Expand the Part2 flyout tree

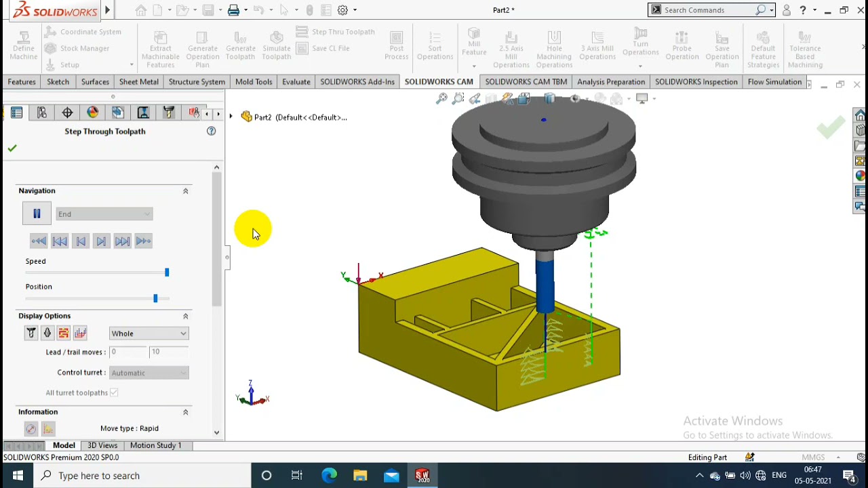coord(231,117)
